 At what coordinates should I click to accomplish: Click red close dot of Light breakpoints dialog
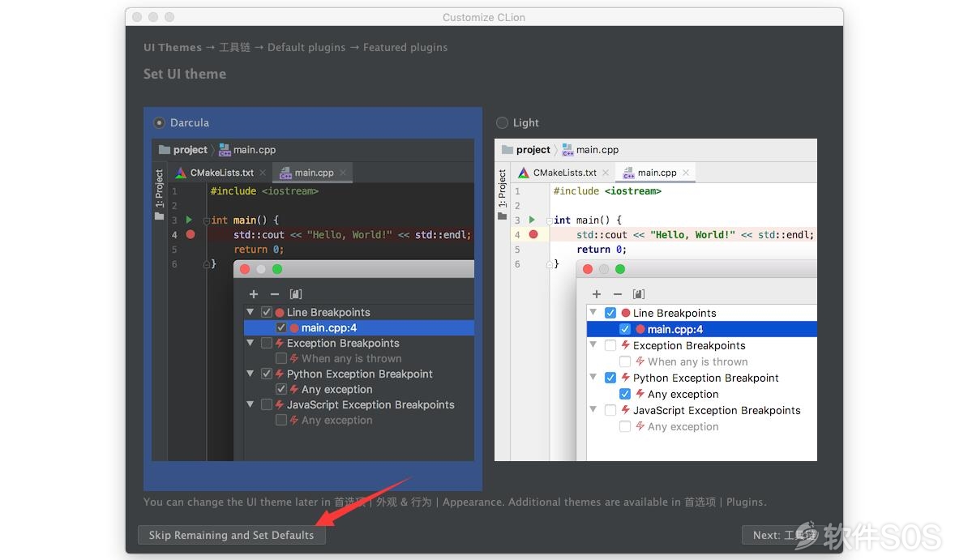588,269
